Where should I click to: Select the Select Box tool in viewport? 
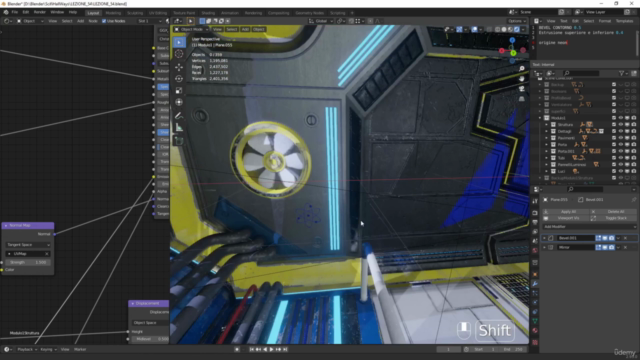pyautogui.click(x=179, y=42)
